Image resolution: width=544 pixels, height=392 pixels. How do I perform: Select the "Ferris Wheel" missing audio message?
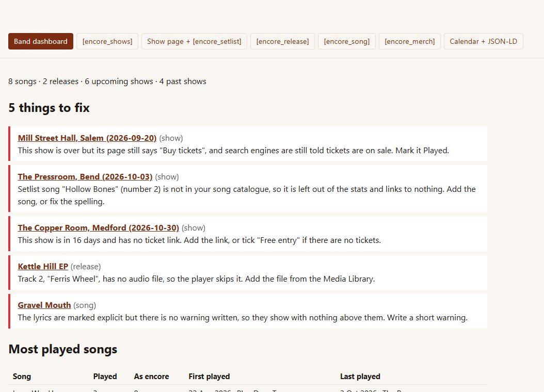pyautogui.click(x=196, y=279)
